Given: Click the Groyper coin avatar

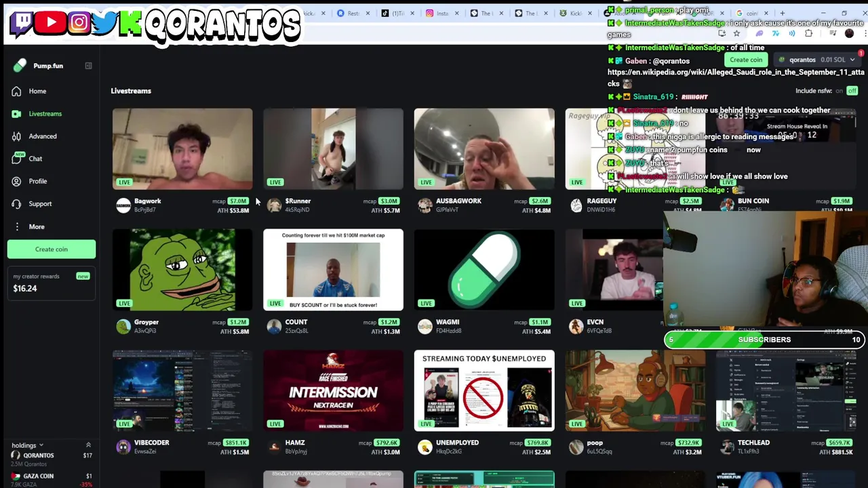Looking at the screenshot, I should coord(123,326).
